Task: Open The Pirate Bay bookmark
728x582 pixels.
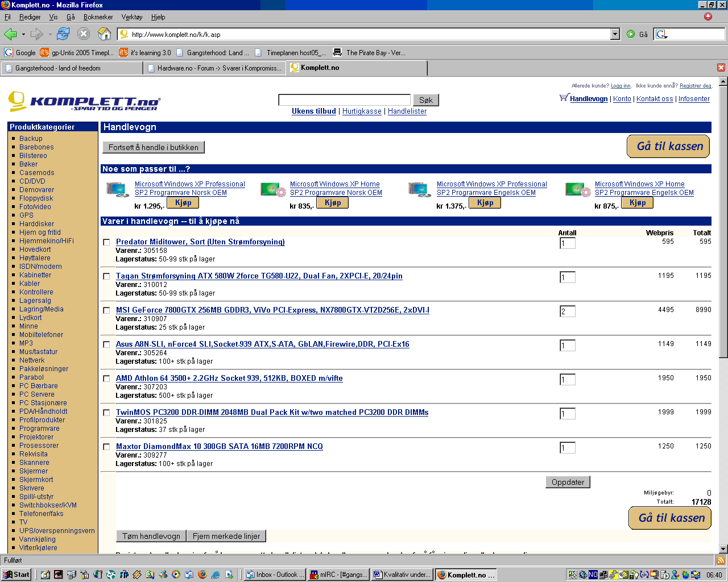Action: point(369,52)
